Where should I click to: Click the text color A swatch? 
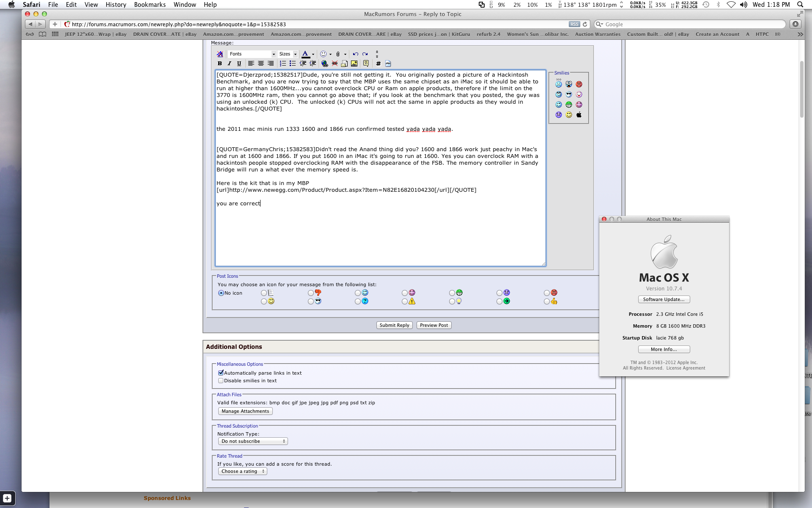(x=305, y=54)
